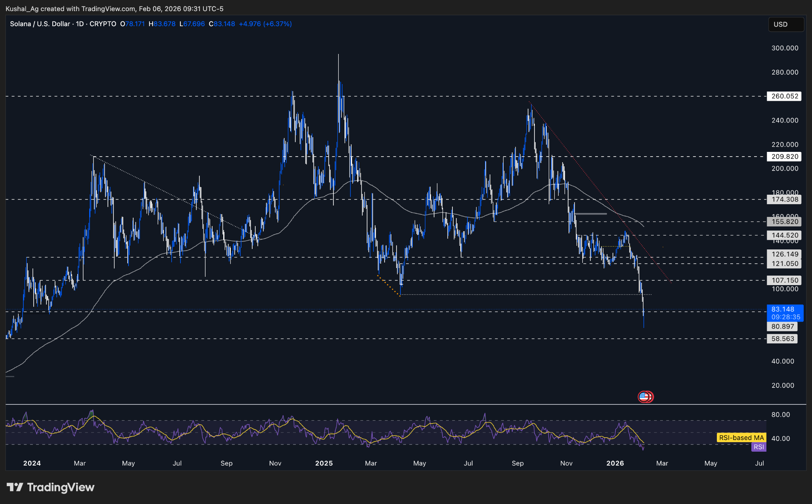The image size is (812, 504).
Task: Click the 144.520 resistance price label
Action: [784, 235]
